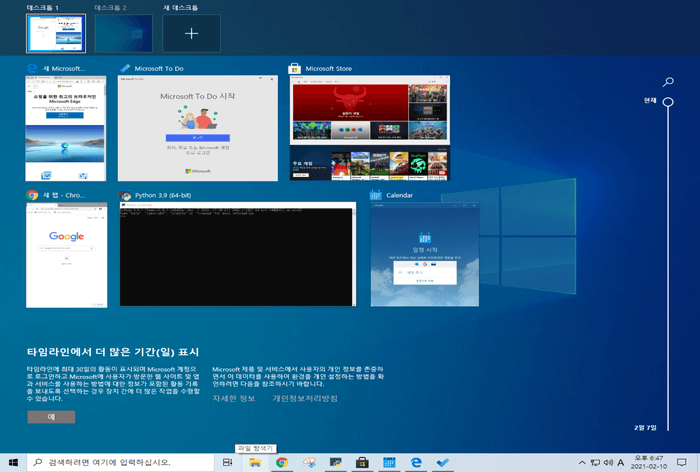
Task: Click the Microsoft Store bag icon beside title
Action: [295, 68]
